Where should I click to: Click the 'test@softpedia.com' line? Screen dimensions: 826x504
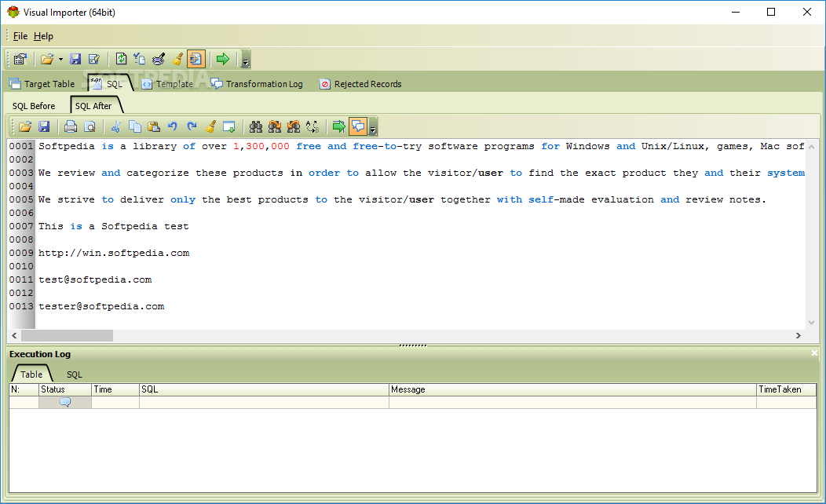click(95, 279)
